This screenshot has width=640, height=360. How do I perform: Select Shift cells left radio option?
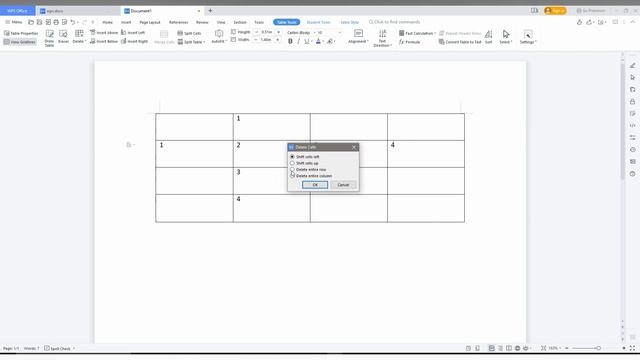click(304, 157)
